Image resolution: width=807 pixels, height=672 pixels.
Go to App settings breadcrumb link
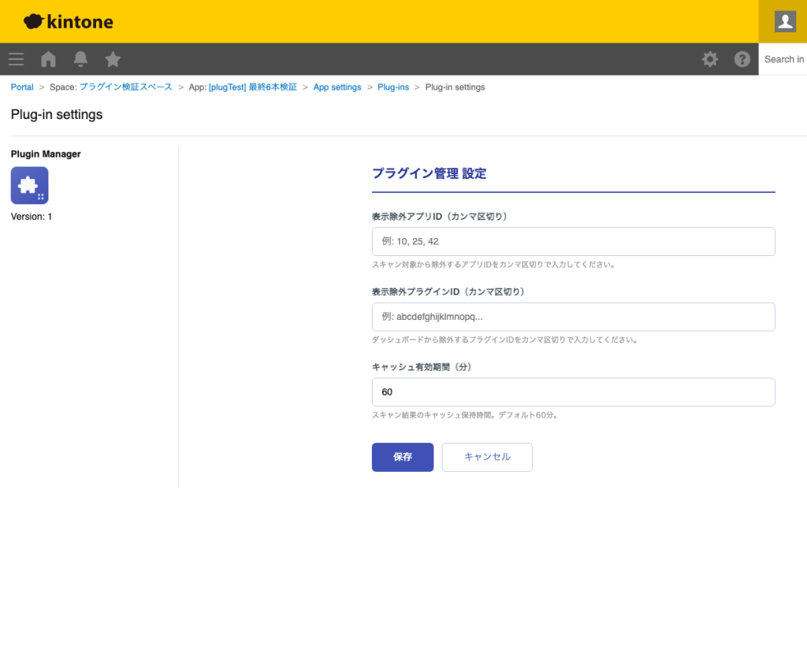pos(337,87)
